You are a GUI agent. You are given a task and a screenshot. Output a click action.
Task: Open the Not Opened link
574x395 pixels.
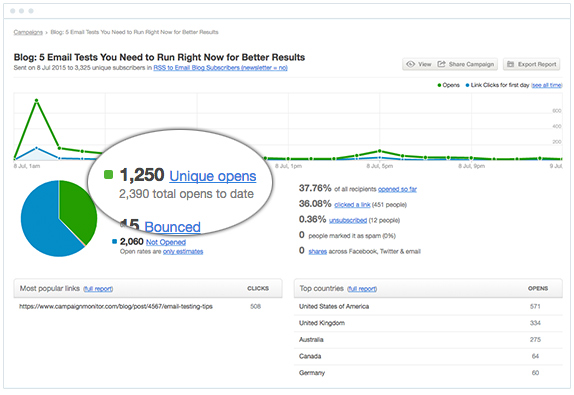click(x=166, y=242)
